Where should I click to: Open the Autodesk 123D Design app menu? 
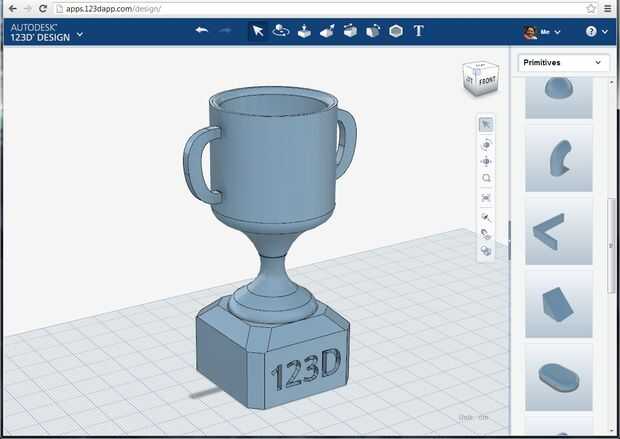click(x=47, y=32)
